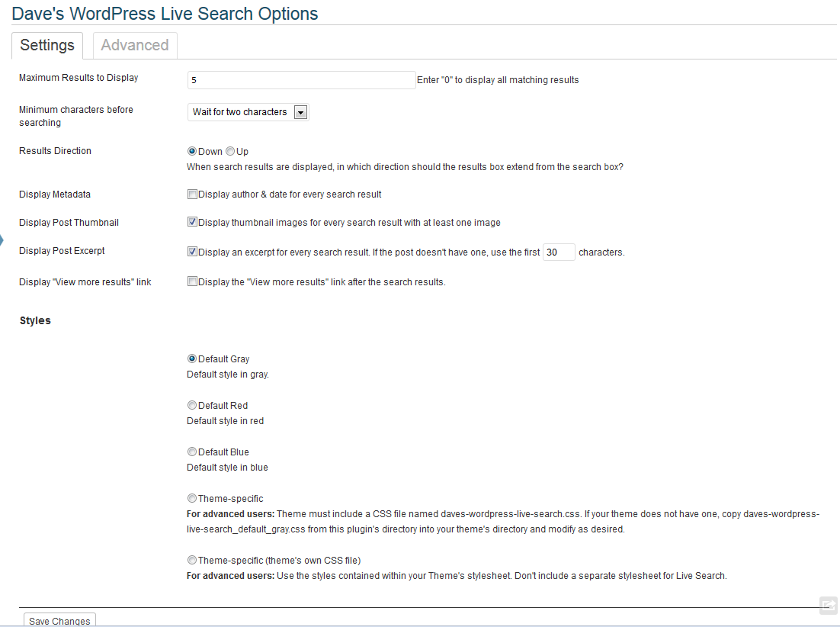Image resolution: width=840 pixels, height=627 pixels.
Task: Choose the Default Red style
Action: 192,405
